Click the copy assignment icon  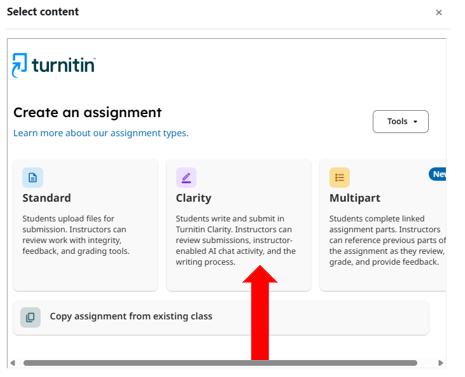tap(30, 317)
